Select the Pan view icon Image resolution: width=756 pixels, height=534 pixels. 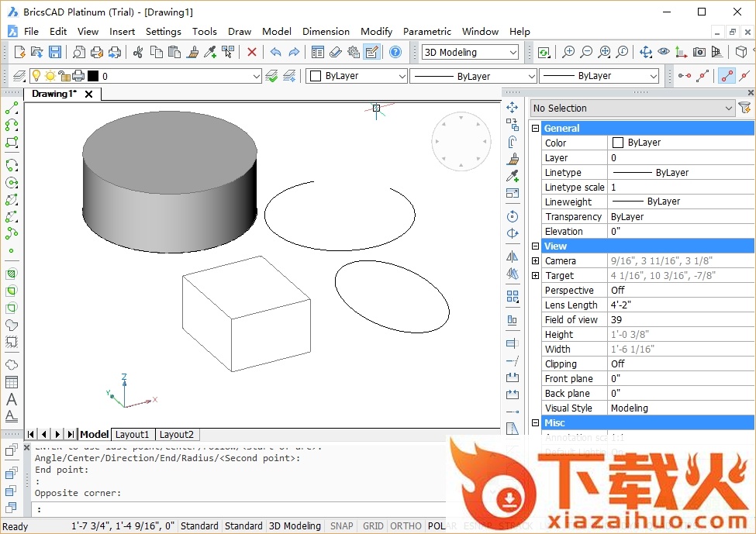[645, 52]
